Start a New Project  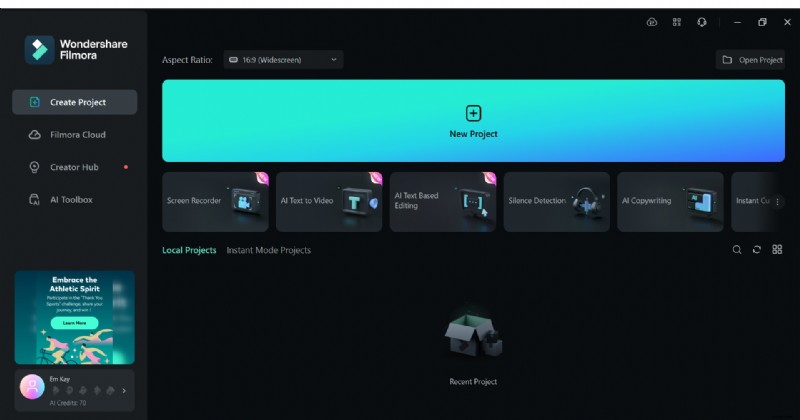[x=473, y=120]
